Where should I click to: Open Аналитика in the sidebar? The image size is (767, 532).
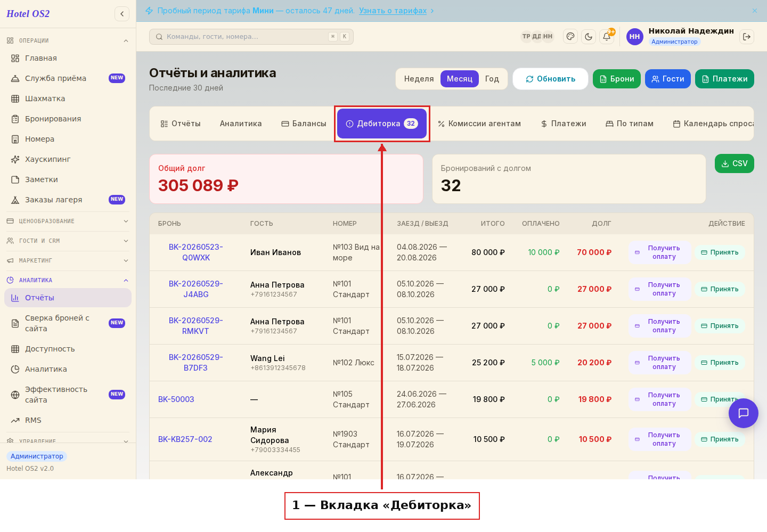click(x=68, y=369)
